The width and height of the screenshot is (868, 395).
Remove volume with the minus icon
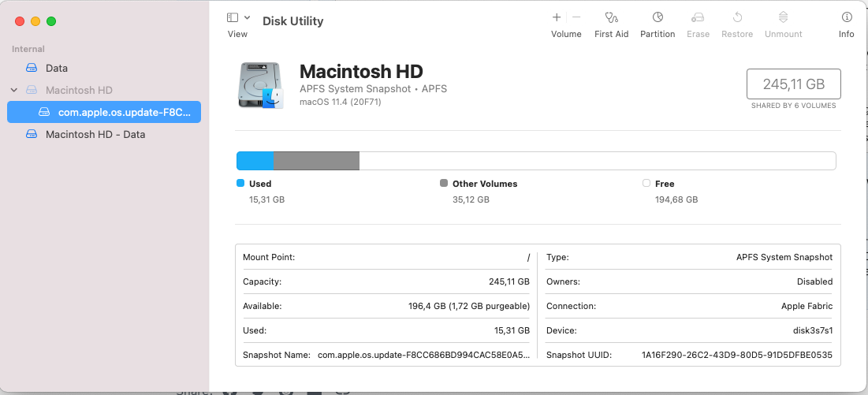[576, 17]
